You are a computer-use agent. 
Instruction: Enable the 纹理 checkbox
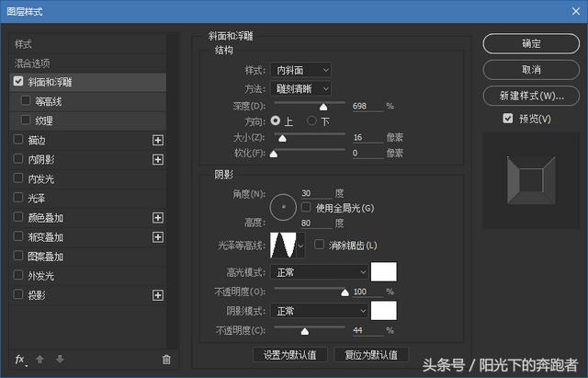(x=26, y=120)
